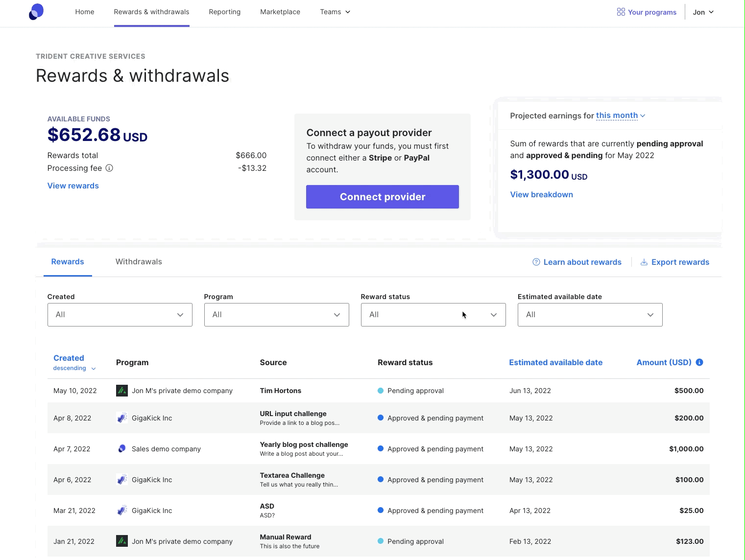
Task: Click Yearly blog post challenge source text
Action: pos(304,444)
